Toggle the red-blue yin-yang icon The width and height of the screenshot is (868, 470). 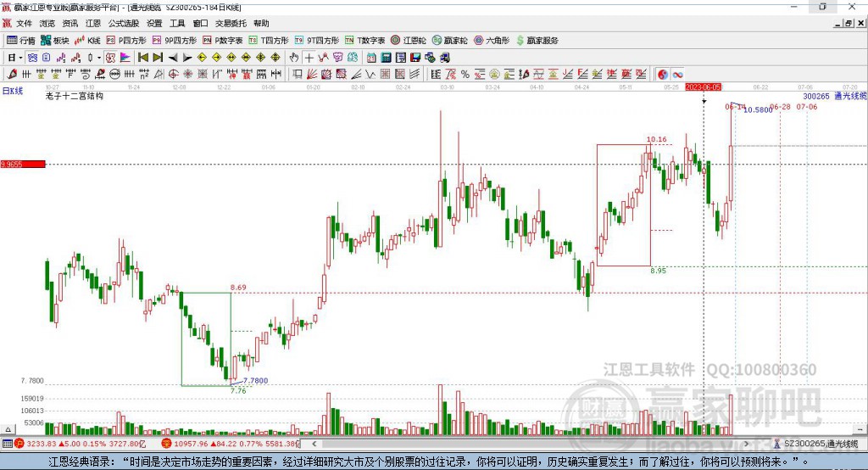tap(663, 75)
